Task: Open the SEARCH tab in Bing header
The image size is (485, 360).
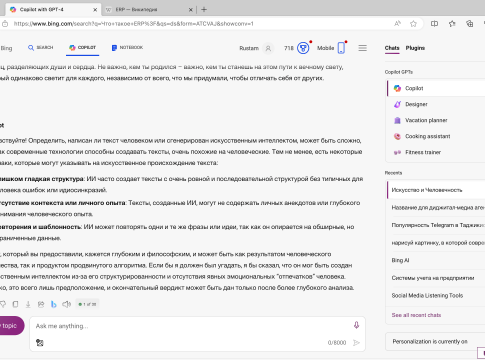Action: (41, 48)
